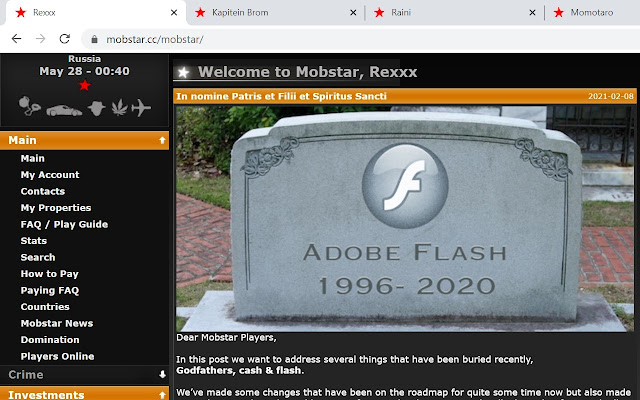The height and width of the screenshot is (400, 640).
Task: Click the padlock site info icon
Action: pyautogui.click(x=94, y=39)
